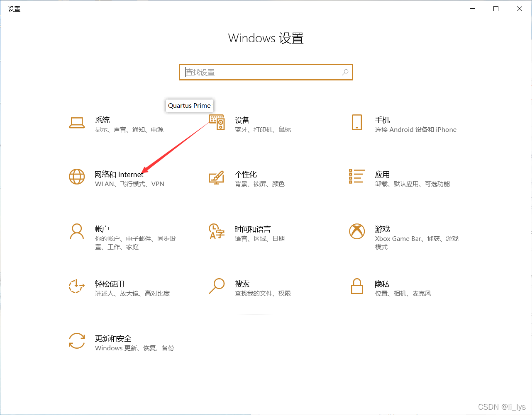Close the 设置 window
532x415 pixels.
click(520, 9)
